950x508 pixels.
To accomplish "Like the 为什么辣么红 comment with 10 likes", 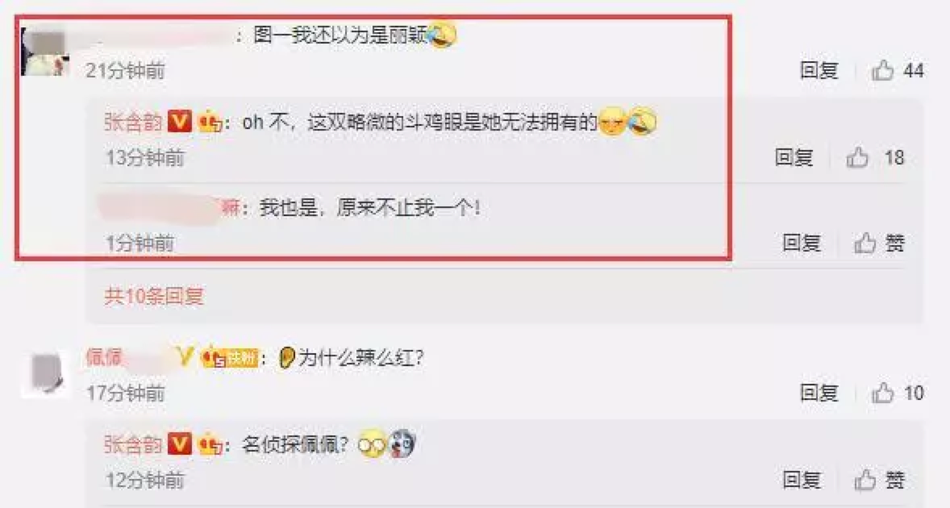I will tap(883, 393).
